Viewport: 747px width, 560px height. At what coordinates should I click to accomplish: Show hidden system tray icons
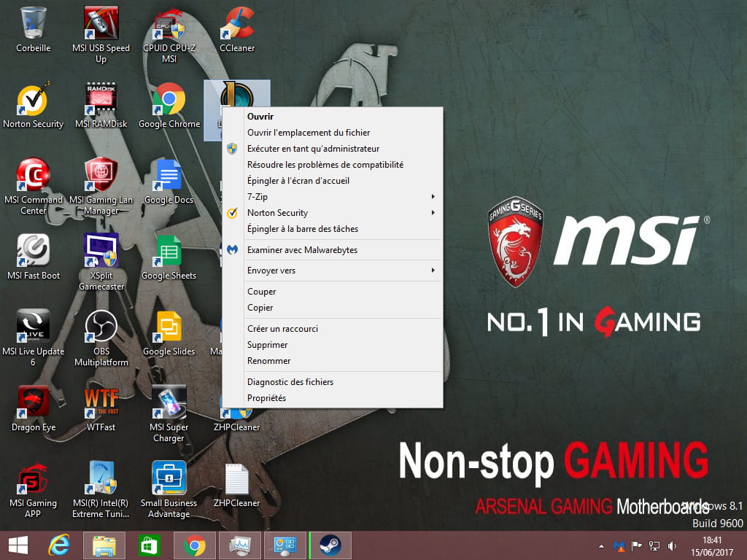tap(601, 545)
